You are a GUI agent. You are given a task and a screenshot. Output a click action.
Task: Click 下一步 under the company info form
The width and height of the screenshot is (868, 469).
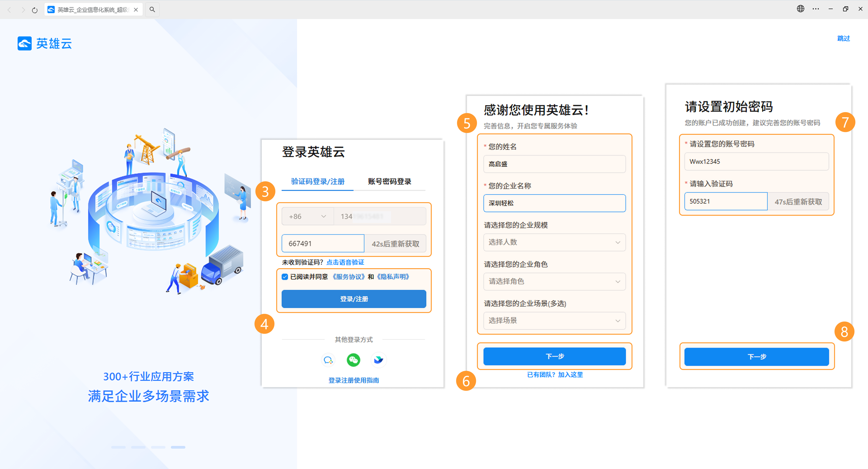coord(555,356)
